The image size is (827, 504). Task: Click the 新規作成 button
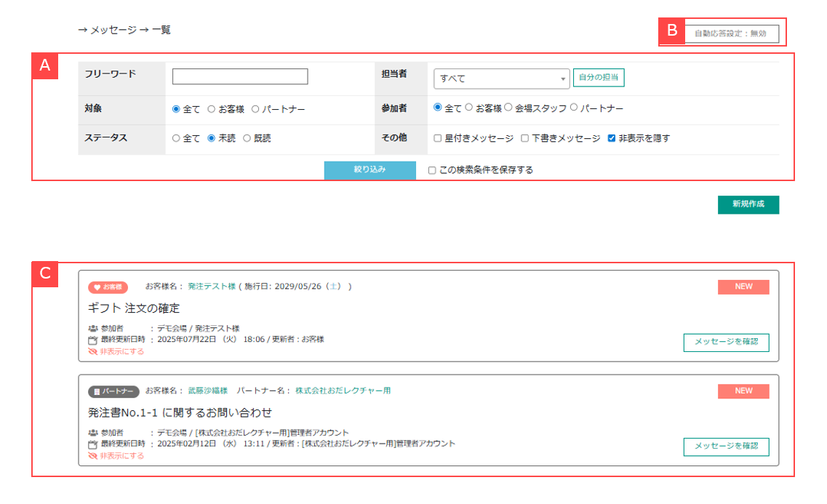(x=748, y=204)
